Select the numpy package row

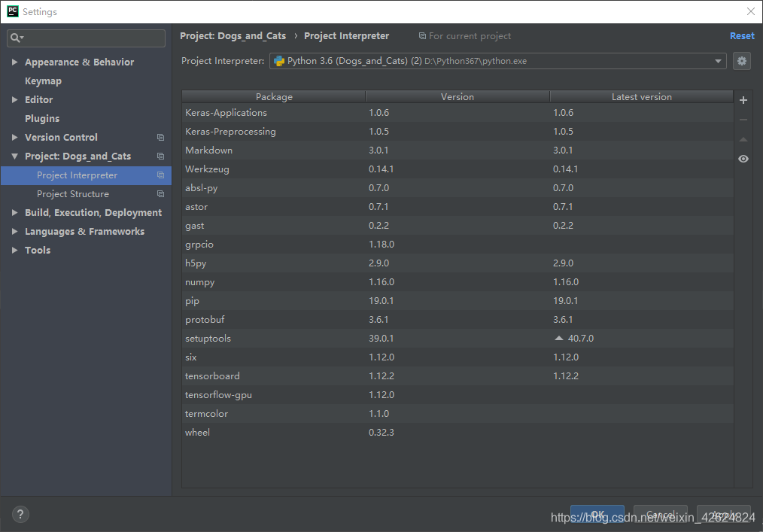(x=457, y=282)
